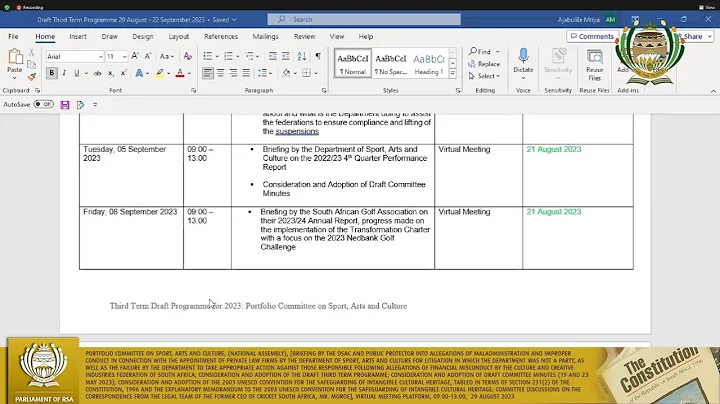Toggle Underline formatting

tap(77, 73)
